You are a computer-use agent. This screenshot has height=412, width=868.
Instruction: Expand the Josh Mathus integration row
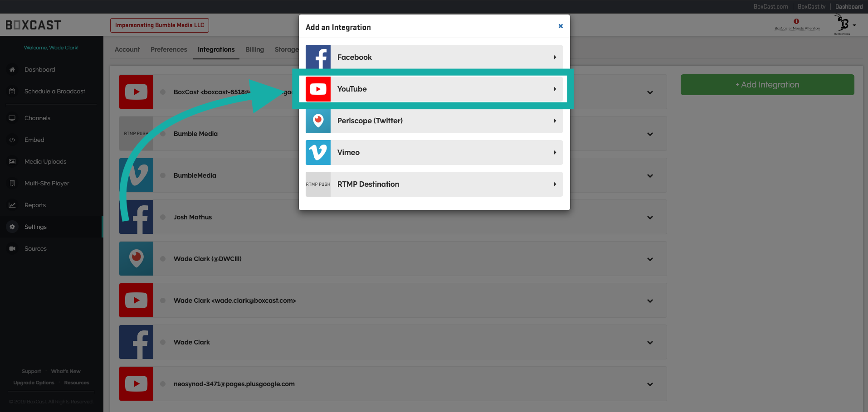650,218
